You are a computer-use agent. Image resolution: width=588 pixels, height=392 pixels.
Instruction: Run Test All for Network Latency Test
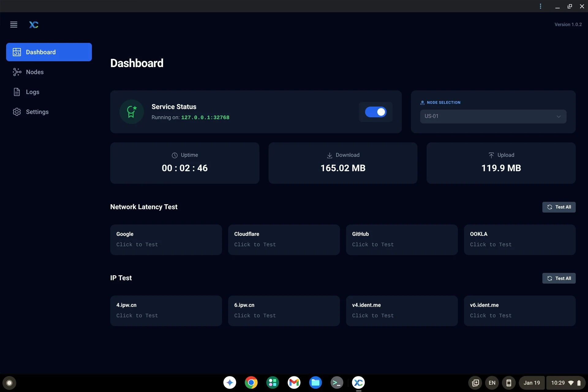point(559,207)
